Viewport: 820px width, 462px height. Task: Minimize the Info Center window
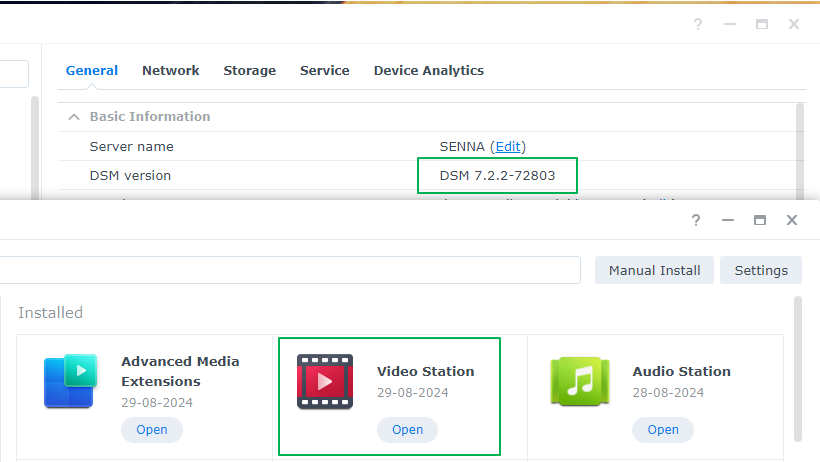point(729,24)
